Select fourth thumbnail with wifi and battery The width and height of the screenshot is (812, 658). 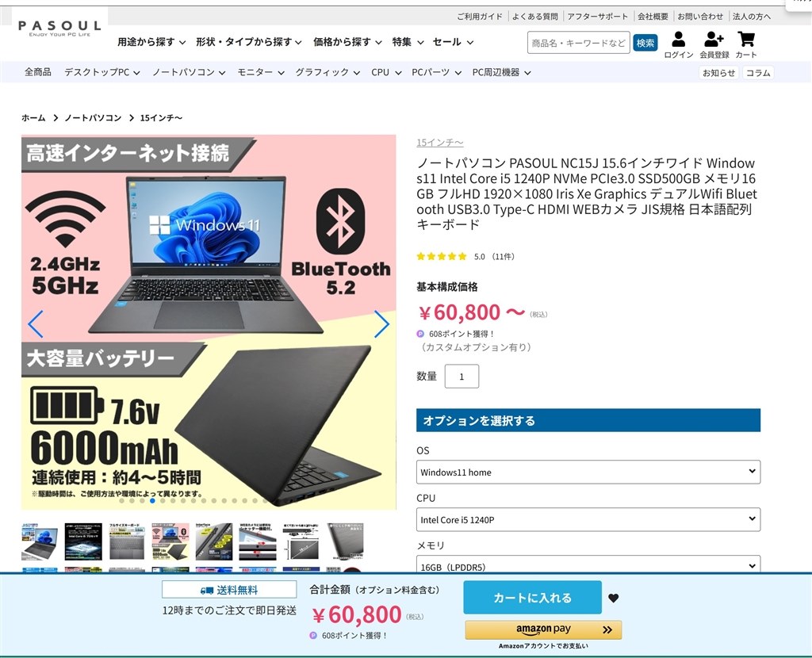click(x=170, y=541)
